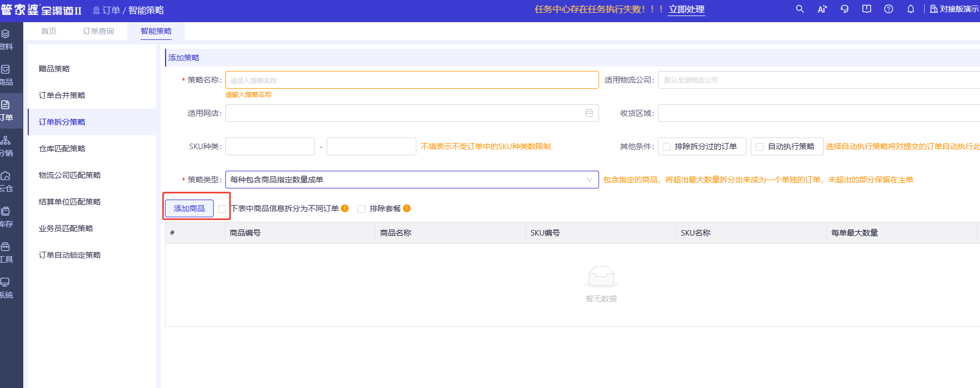Open customer service headset icon
The height and width of the screenshot is (388, 980).
844,9
